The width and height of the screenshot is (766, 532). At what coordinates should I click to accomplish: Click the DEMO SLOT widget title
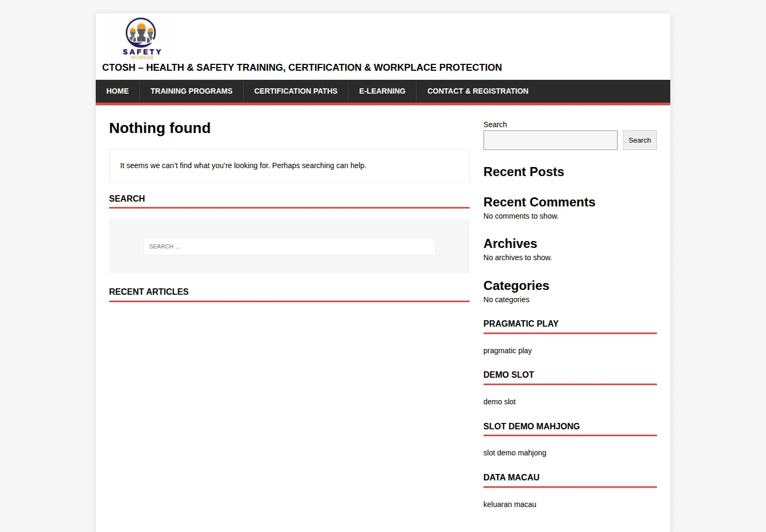[509, 375]
